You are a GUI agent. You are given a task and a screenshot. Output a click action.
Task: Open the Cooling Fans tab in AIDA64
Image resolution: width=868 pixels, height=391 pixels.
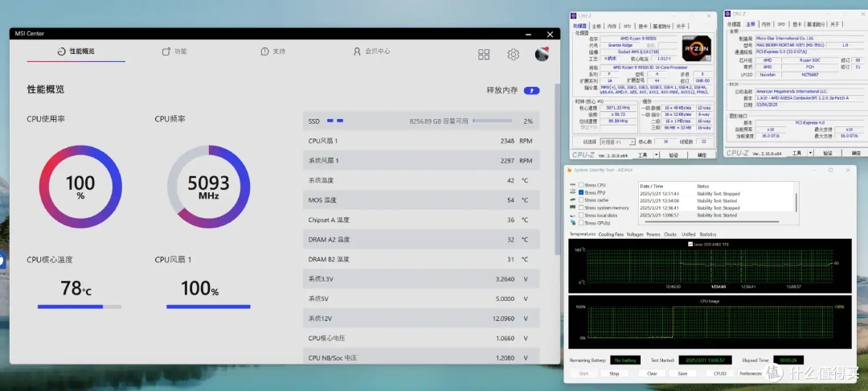click(611, 234)
